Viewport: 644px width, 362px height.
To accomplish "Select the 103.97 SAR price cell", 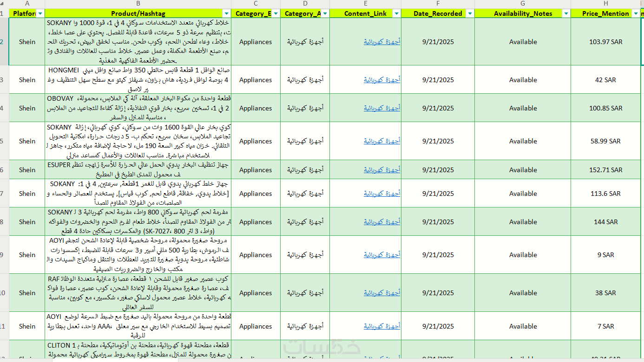I will click(x=605, y=42).
